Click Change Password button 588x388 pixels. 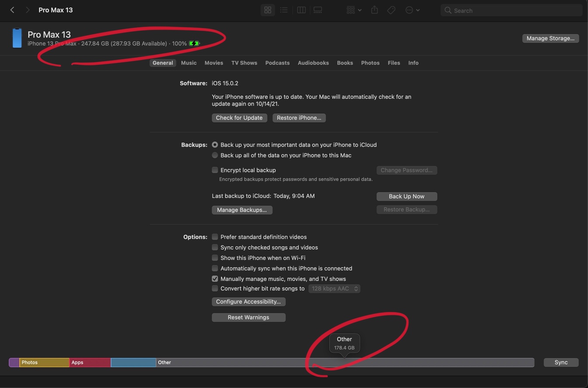click(x=407, y=170)
